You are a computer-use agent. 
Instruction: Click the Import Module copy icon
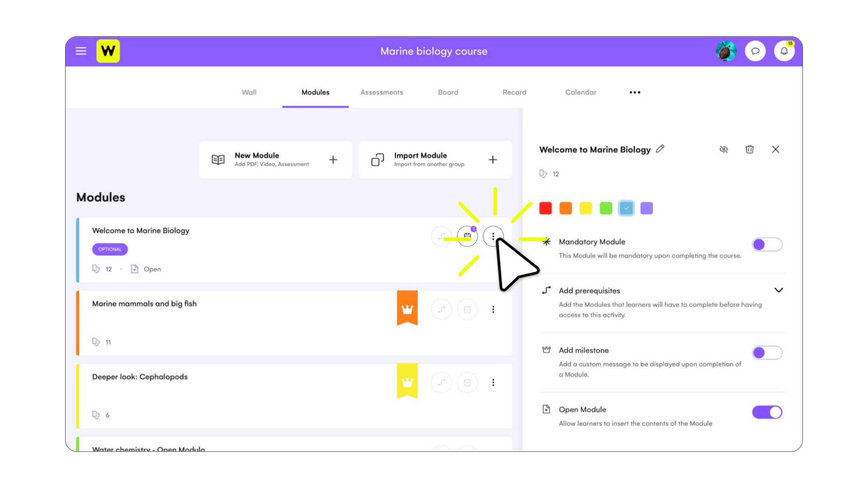coord(377,160)
